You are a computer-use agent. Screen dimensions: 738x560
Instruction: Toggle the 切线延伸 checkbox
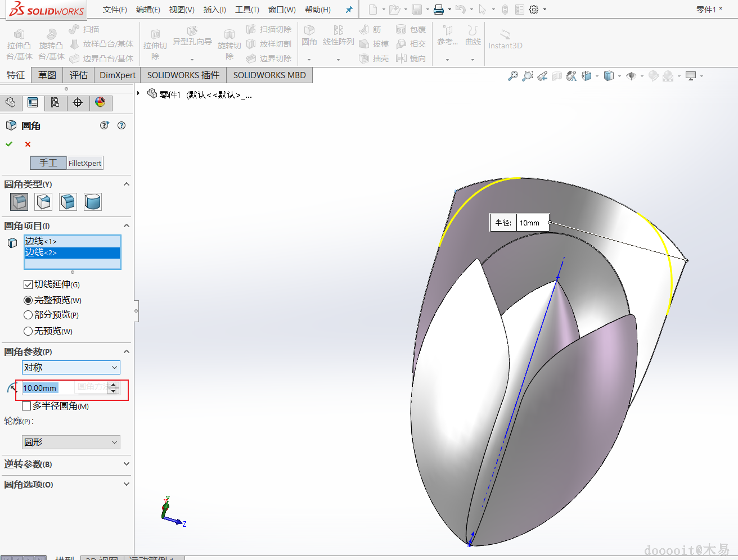pos(28,284)
